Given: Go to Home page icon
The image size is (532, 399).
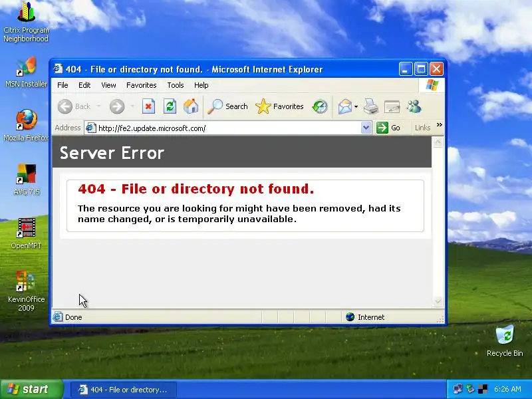Looking at the screenshot, I should tap(191, 106).
